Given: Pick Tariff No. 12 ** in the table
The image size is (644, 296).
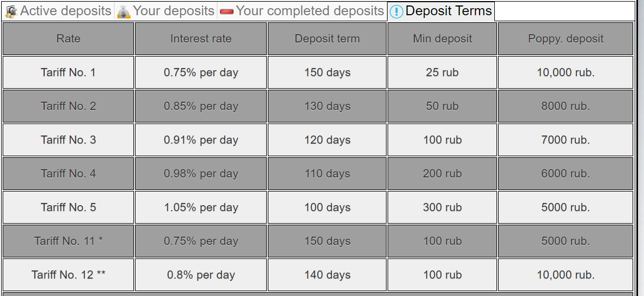Looking at the screenshot, I should [x=68, y=275].
